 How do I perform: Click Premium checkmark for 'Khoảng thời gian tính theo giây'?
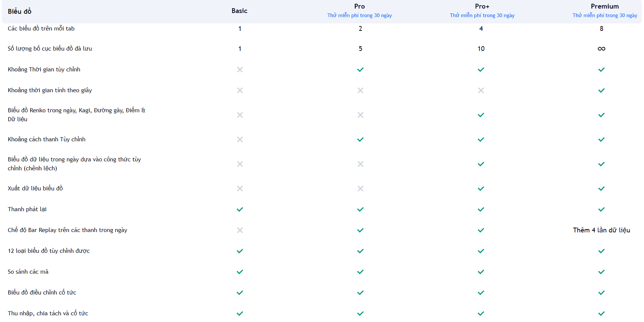click(602, 90)
